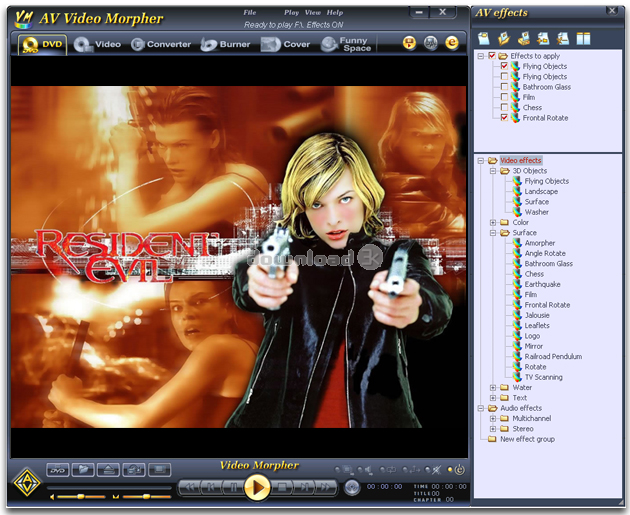Select the Earthquake effect in Surface list
The width and height of the screenshot is (630, 515).
(542, 284)
